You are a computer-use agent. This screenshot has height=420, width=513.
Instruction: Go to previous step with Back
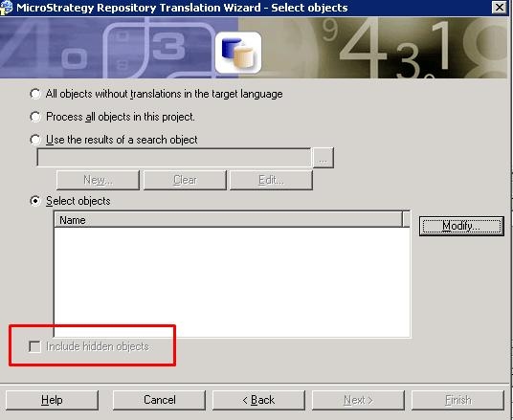(258, 400)
